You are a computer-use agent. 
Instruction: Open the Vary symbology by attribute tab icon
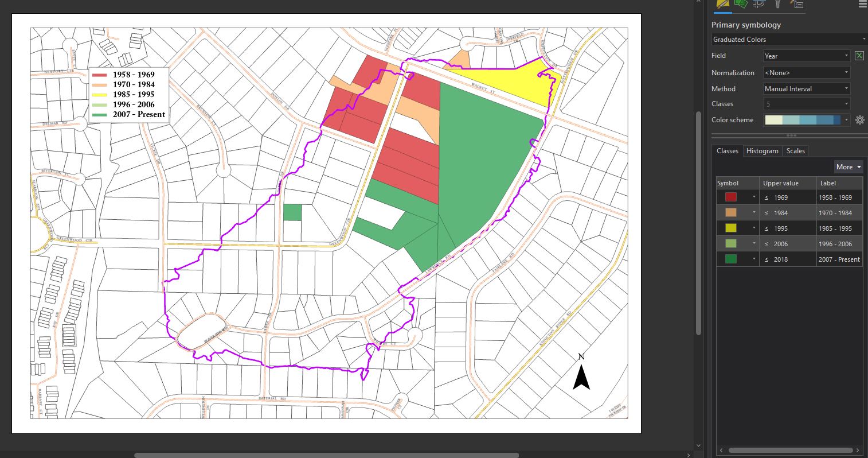pos(741,4)
